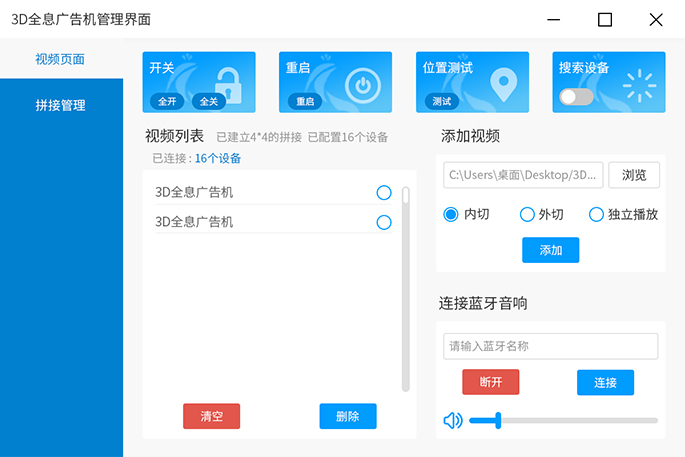
Task: Click the 重启 pill button
Action: (x=305, y=101)
